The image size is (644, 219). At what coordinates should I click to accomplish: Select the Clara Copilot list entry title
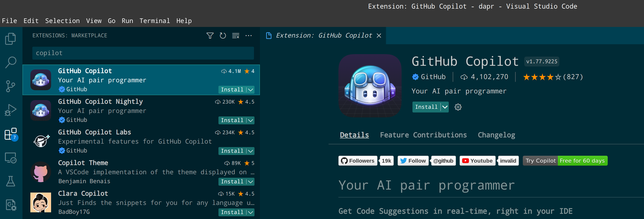83,194
